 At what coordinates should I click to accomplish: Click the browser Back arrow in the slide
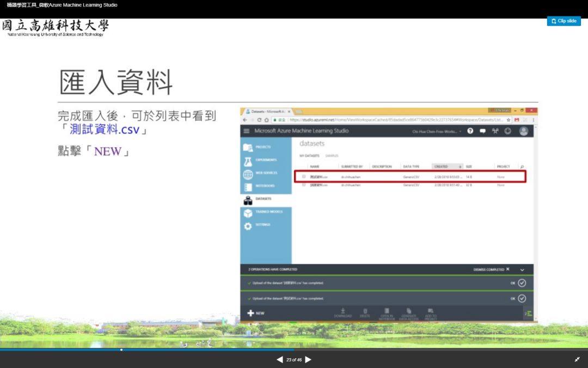pyautogui.click(x=245, y=120)
